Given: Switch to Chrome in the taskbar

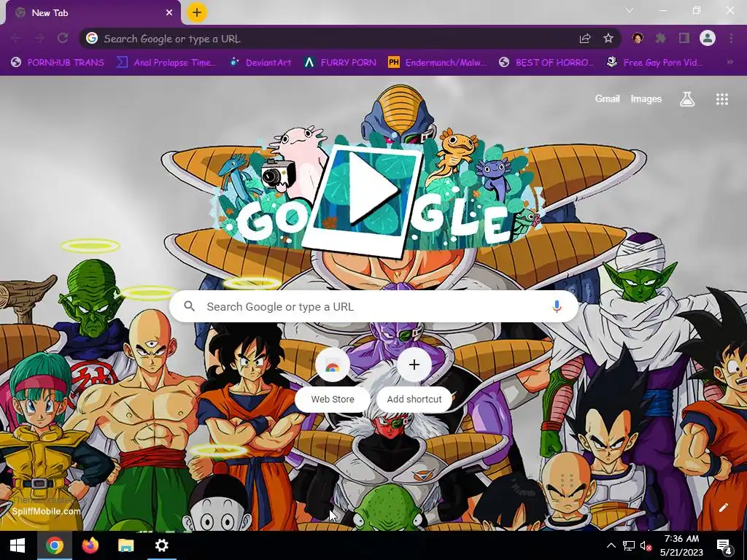Looking at the screenshot, I should pyautogui.click(x=54, y=545).
